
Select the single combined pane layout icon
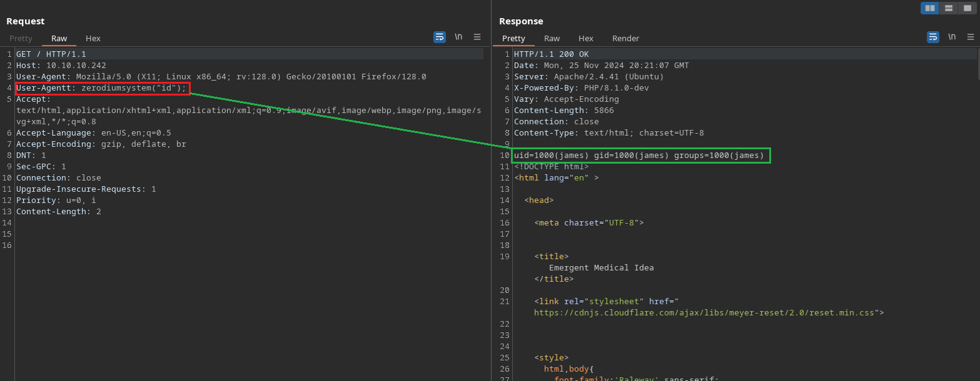pos(967,8)
